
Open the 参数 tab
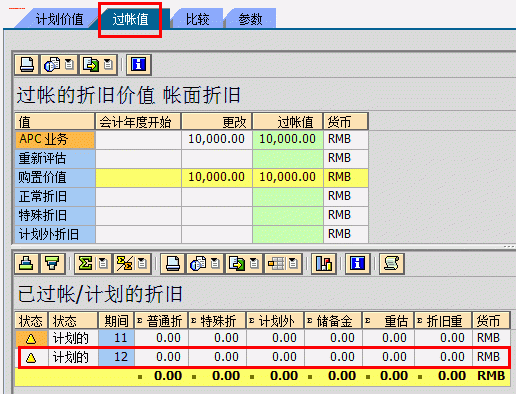250,19
